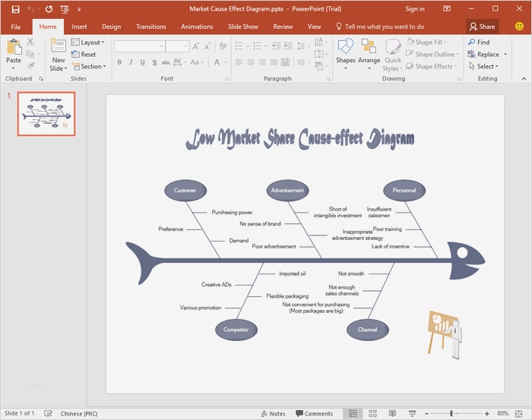The image size is (532, 420).
Task: Open the Section dropdown
Action: (90, 66)
